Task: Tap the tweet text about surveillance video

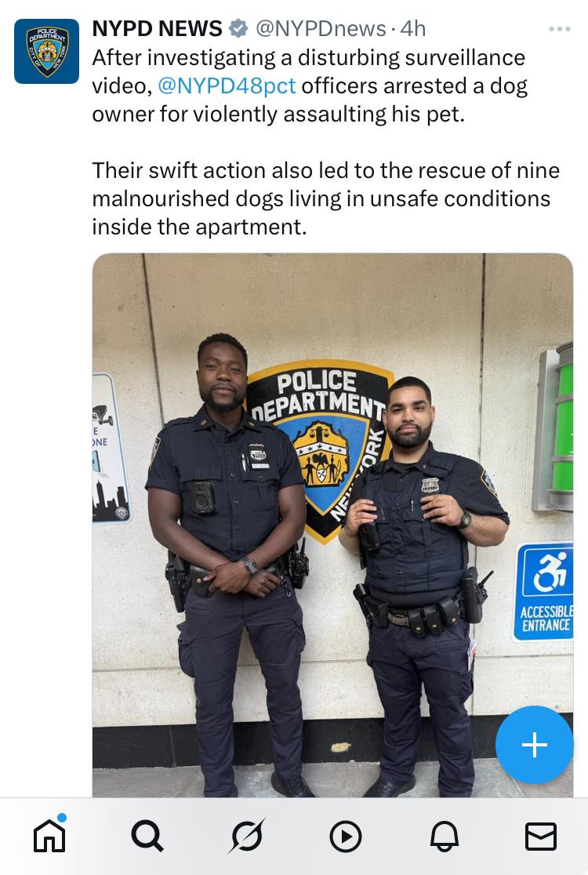Action: (x=310, y=86)
